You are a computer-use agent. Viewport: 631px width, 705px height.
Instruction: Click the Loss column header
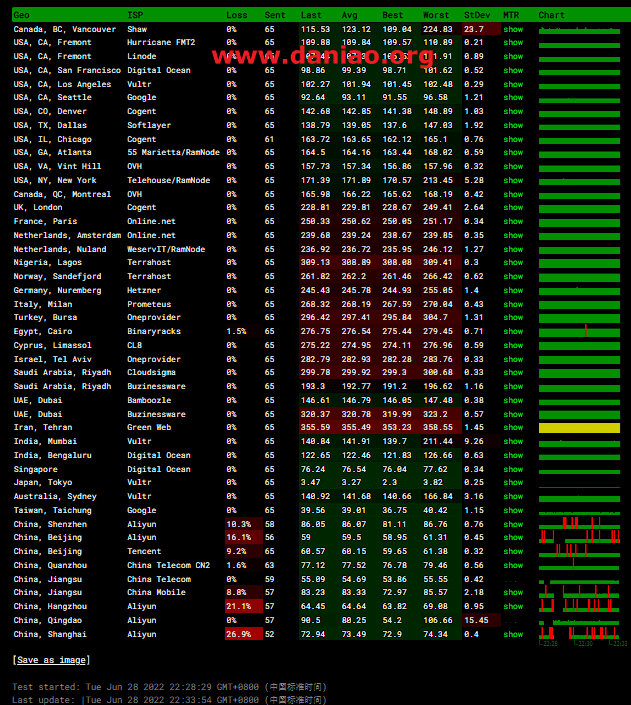click(237, 15)
